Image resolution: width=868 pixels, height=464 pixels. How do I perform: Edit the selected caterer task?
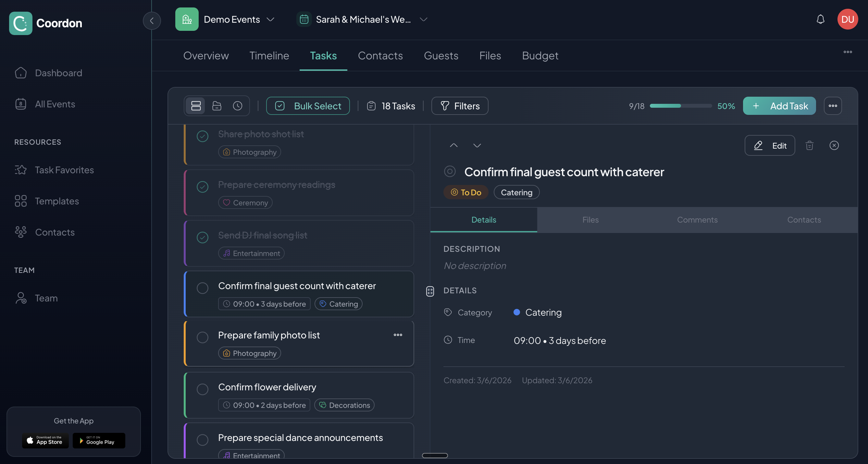[770, 145]
